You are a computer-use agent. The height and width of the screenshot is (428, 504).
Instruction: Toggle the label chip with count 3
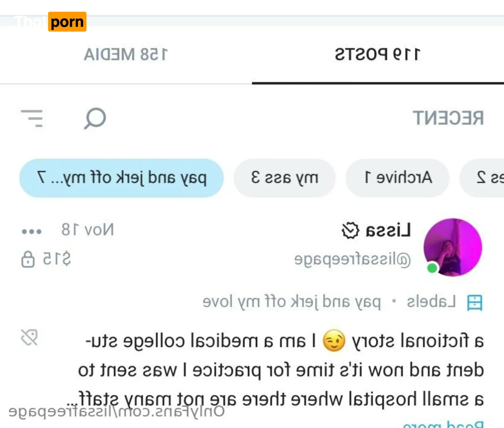284,178
